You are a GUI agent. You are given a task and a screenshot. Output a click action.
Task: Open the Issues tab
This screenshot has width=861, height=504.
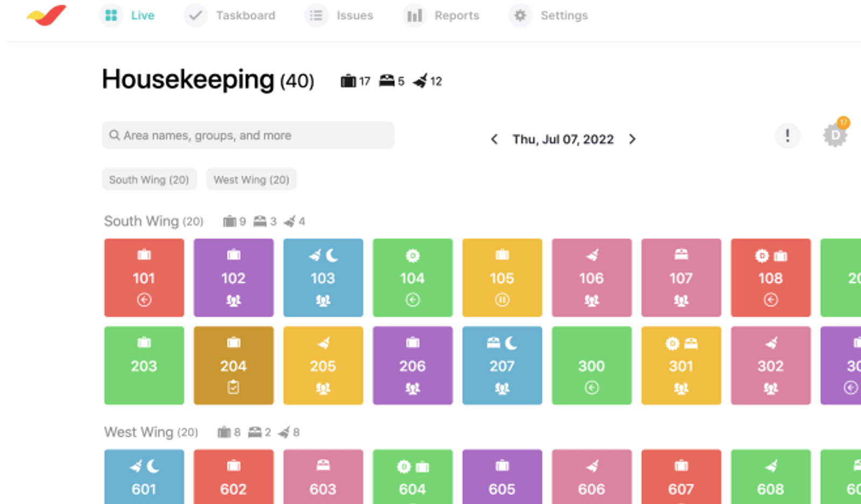[x=339, y=16]
